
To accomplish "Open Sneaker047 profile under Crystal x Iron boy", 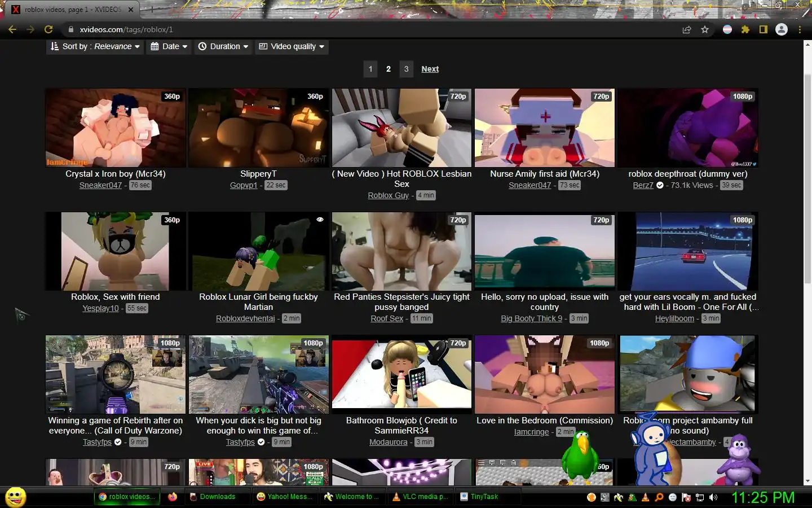I will [x=100, y=185].
